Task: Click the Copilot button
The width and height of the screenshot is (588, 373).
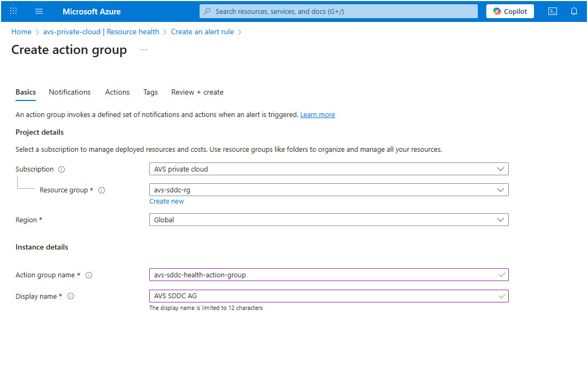Action: point(510,11)
